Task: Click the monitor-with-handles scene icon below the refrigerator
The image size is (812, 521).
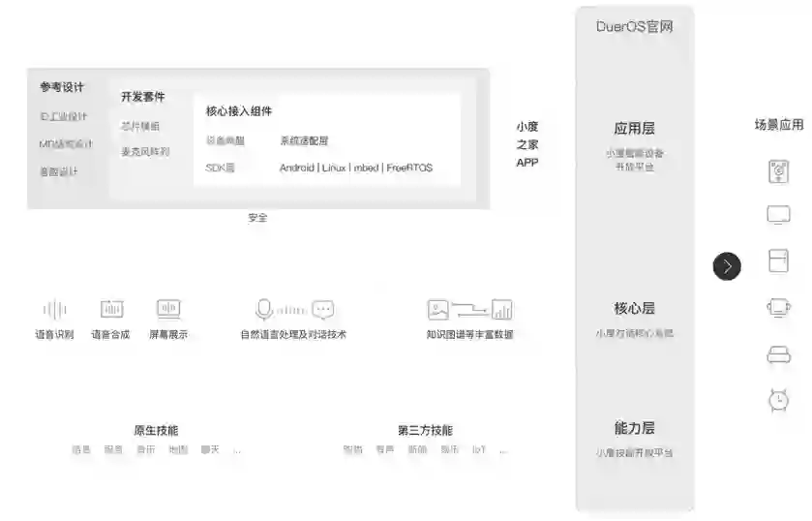Action: 778,308
